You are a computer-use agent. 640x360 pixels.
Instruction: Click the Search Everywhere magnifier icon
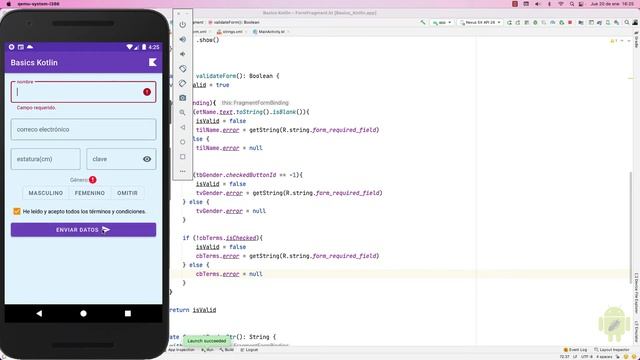[627, 22]
